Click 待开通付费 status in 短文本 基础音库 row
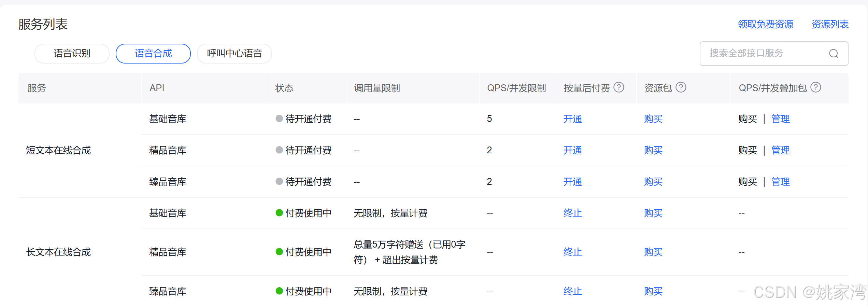The width and height of the screenshot is (868, 306). (303, 119)
